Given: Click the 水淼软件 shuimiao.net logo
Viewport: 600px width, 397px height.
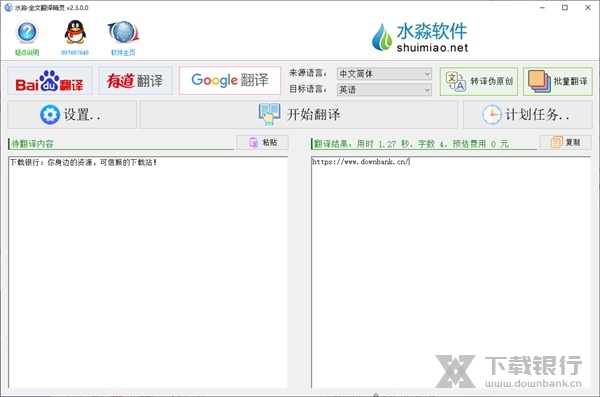Looking at the screenshot, I should (419, 37).
